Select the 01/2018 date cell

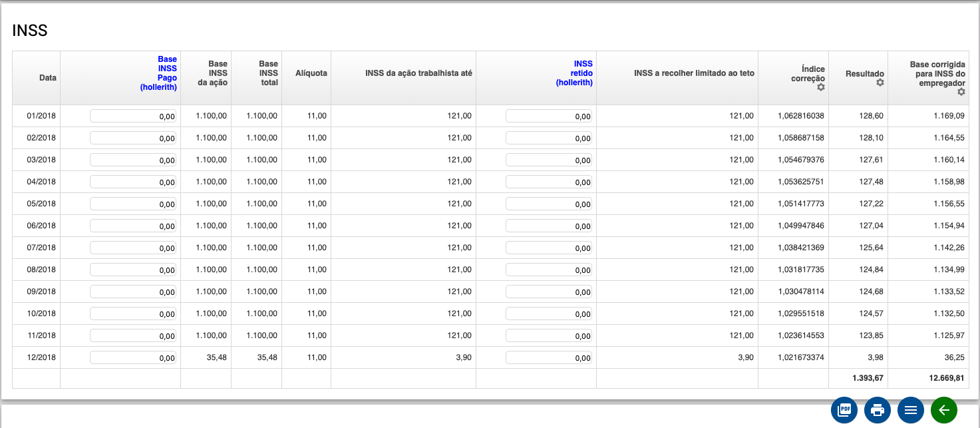pos(41,116)
